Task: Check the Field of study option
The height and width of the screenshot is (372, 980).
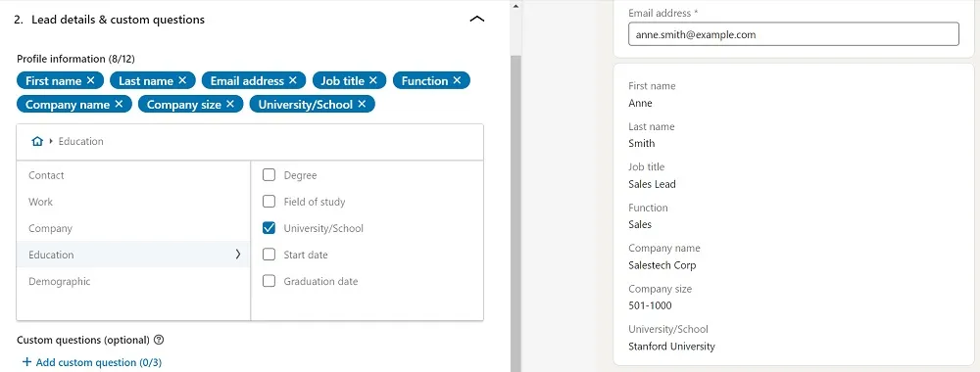Action: pos(269,202)
